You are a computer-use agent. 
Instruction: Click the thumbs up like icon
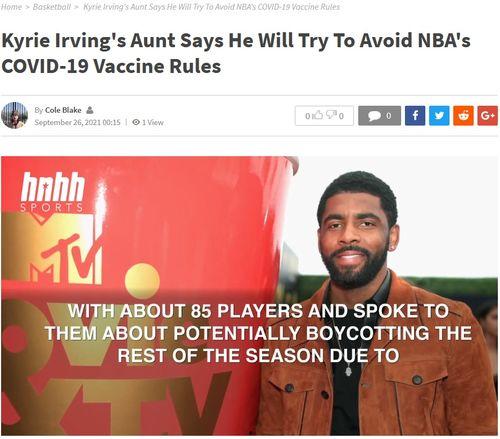pos(319,115)
